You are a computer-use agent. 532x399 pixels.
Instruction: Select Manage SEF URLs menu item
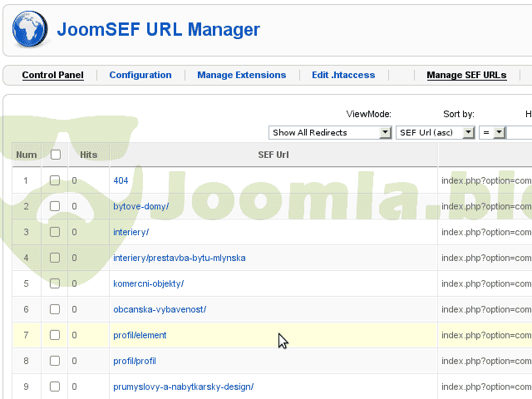click(466, 75)
